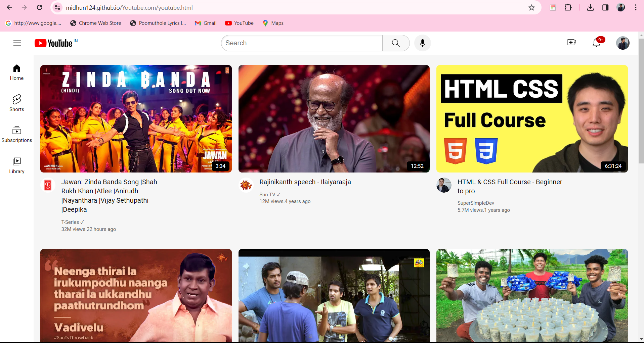Open the browser extensions puzzle icon
Image resolution: width=644 pixels, height=343 pixels.
click(x=568, y=7)
